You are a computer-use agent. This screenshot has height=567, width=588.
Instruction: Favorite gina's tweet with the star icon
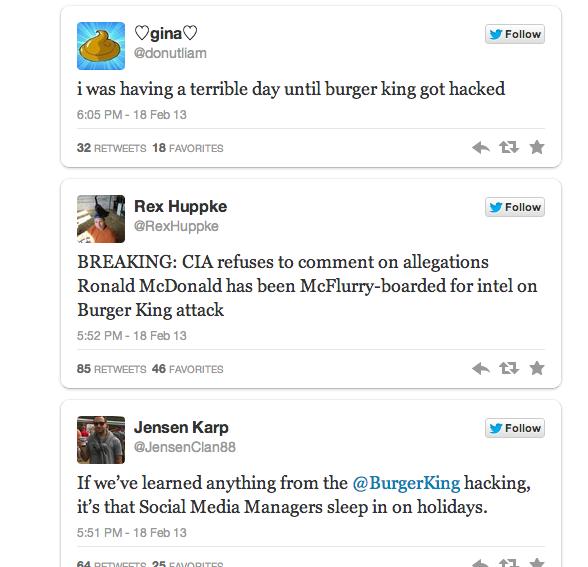pos(537,147)
